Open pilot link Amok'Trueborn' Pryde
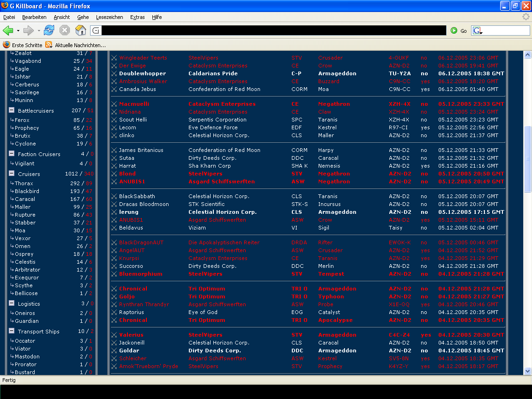This screenshot has height=399, width=532. pyautogui.click(x=149, y=366)
